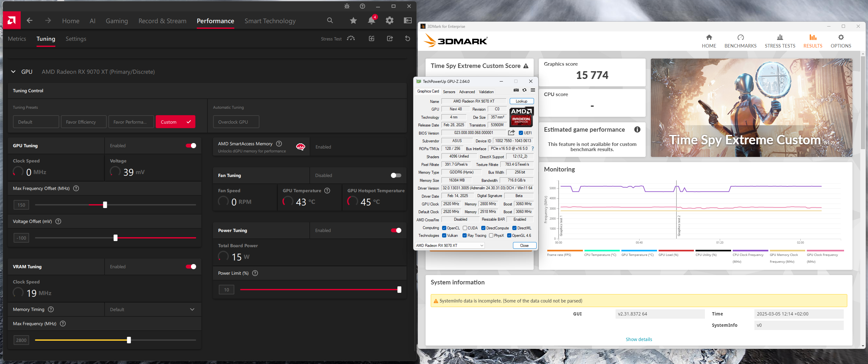Click the Power Limit value field
Image resolution: width=868 pixels, height=364 pixels.
coord(227,290)
